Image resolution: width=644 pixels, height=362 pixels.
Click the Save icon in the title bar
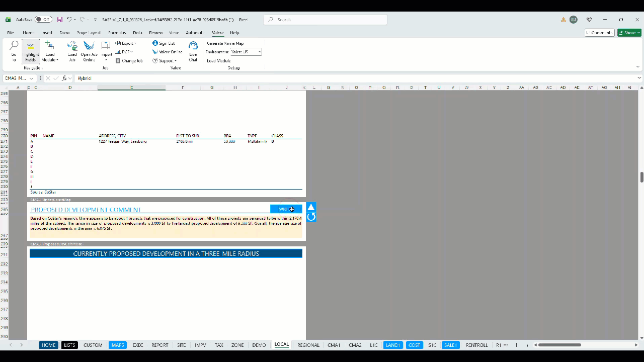coord(60,20)
